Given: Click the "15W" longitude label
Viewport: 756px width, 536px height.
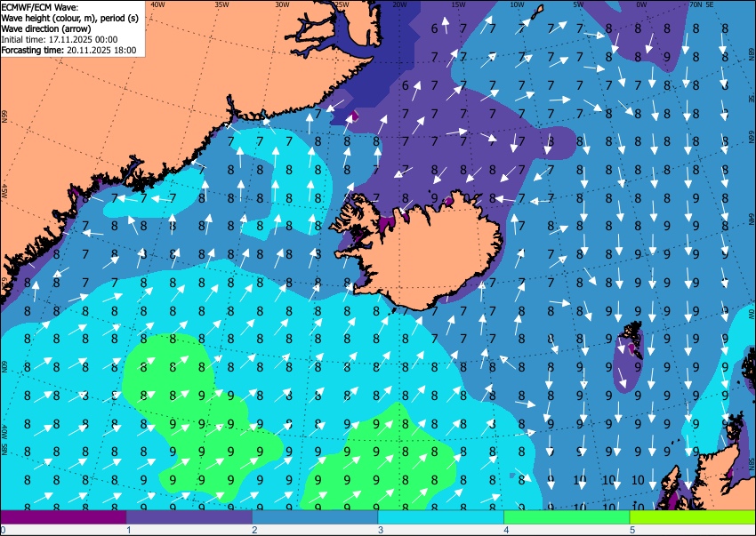Looking at the screenshot, I should [x=458, y=4].
